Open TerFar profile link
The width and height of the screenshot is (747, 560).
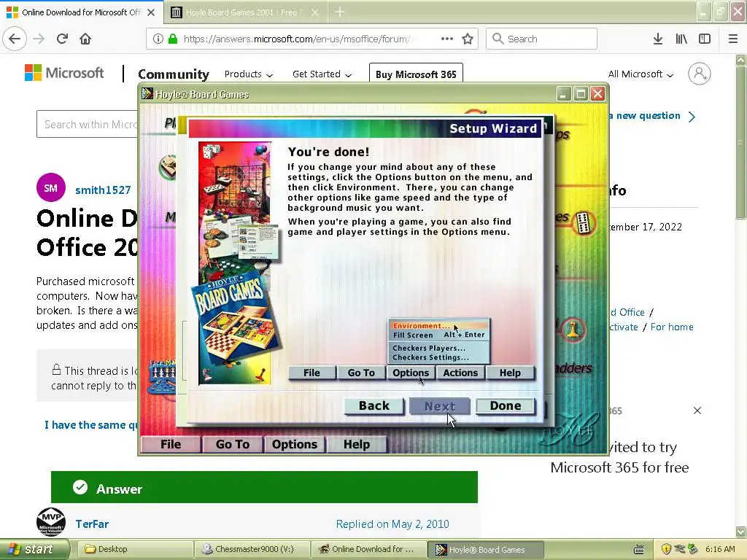[x=92, y=524]
